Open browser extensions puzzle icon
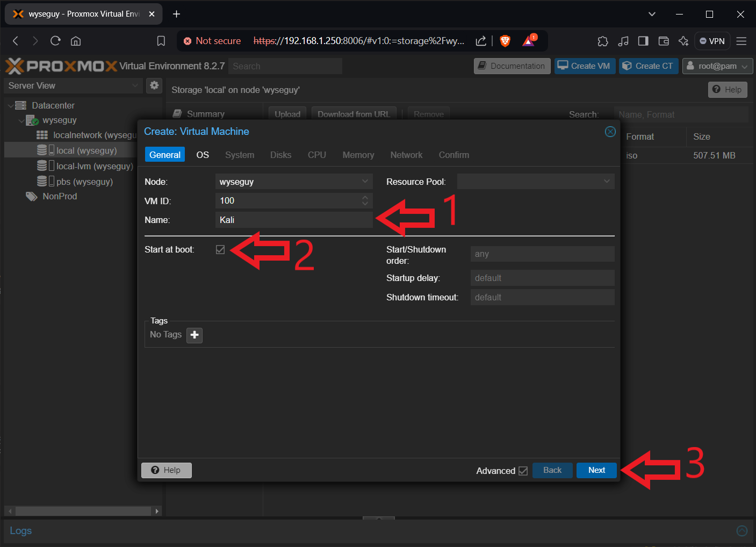This screenshot has width=756, height=547. point(603,41)
